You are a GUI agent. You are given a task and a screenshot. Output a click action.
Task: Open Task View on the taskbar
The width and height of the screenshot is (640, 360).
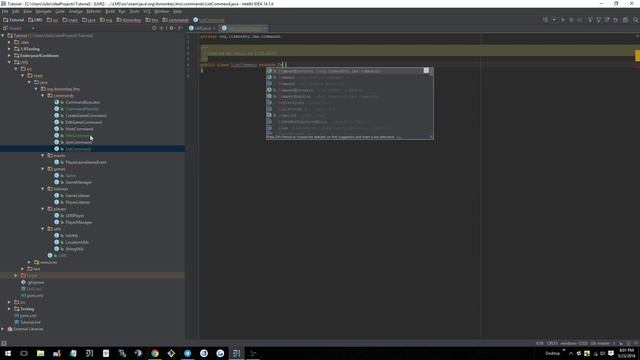point(24,353)
